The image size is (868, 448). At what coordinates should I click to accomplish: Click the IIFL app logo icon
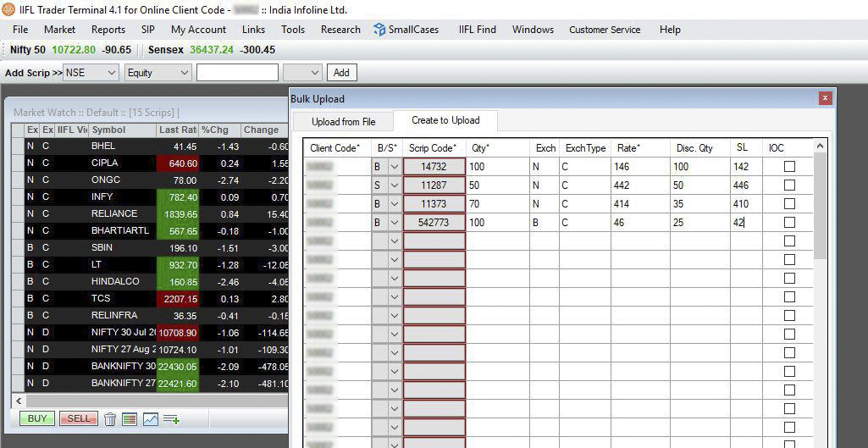click(8, 9)
